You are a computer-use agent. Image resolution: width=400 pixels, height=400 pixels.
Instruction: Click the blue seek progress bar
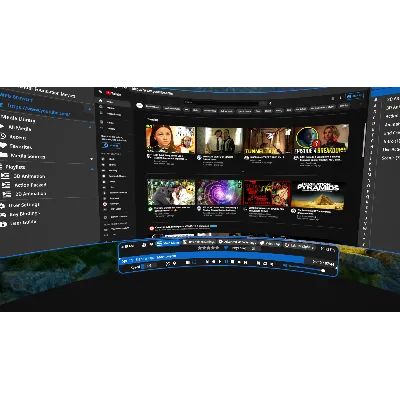213,258
